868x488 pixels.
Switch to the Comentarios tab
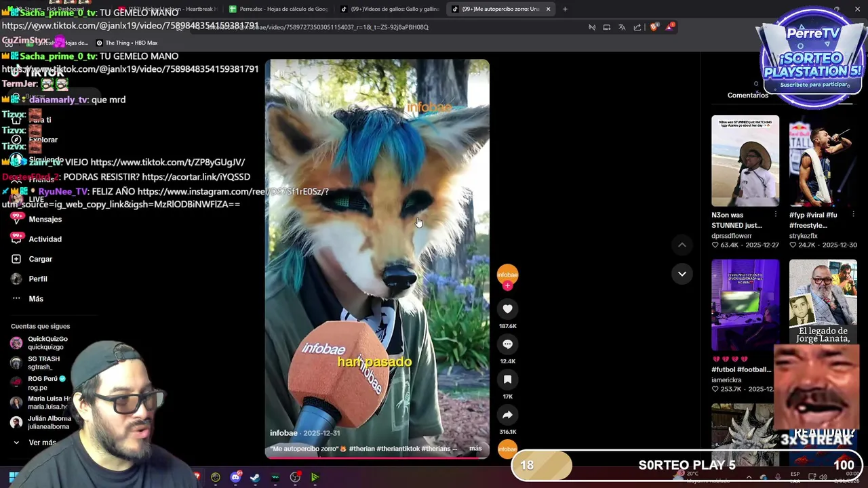747,96
